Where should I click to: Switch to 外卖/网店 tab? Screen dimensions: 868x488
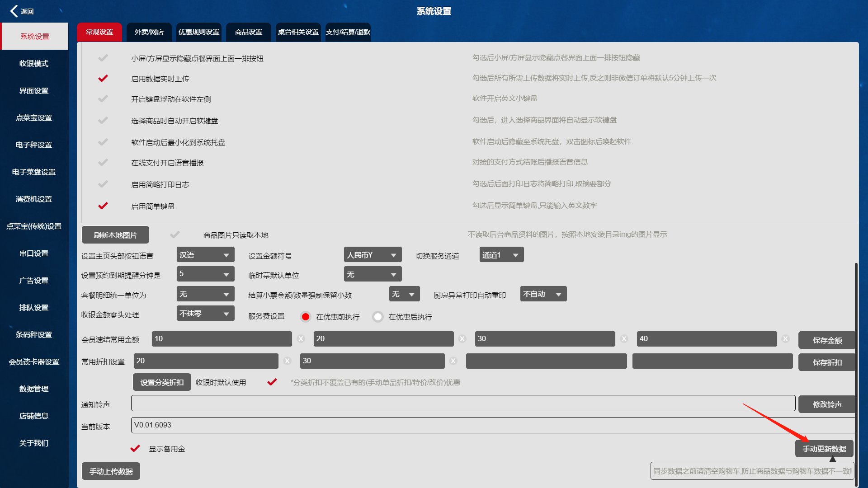149,32
